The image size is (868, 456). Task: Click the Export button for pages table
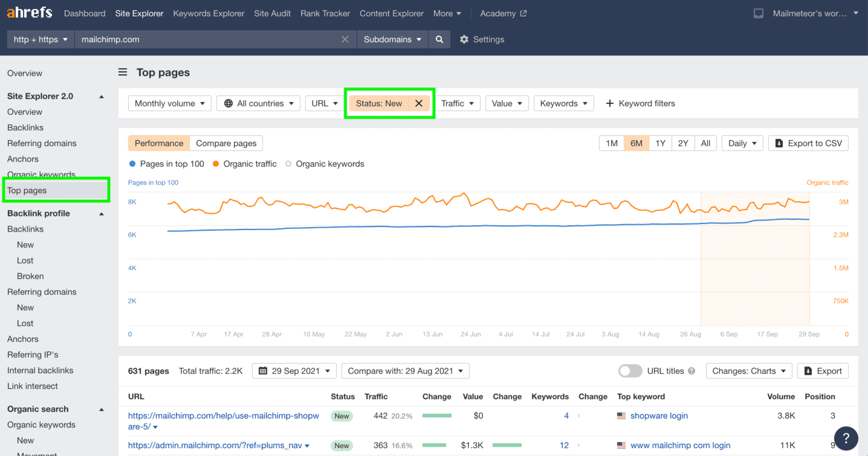pyautogui.click(x=823, y=371)
